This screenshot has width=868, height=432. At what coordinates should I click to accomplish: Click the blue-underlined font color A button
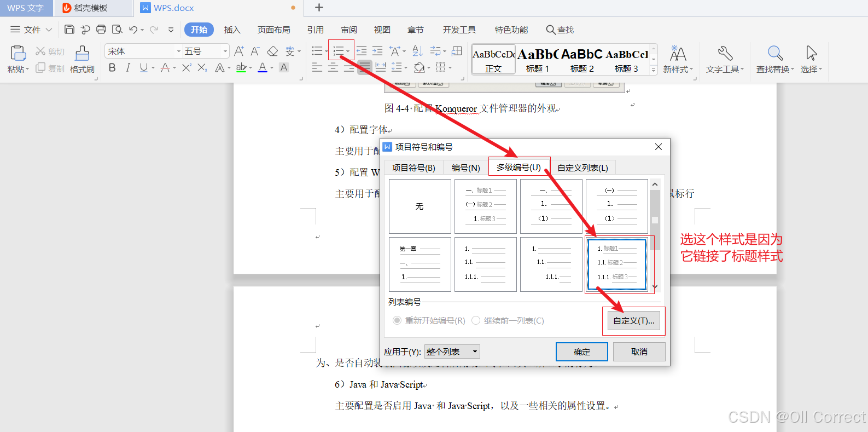coord(263,67)
